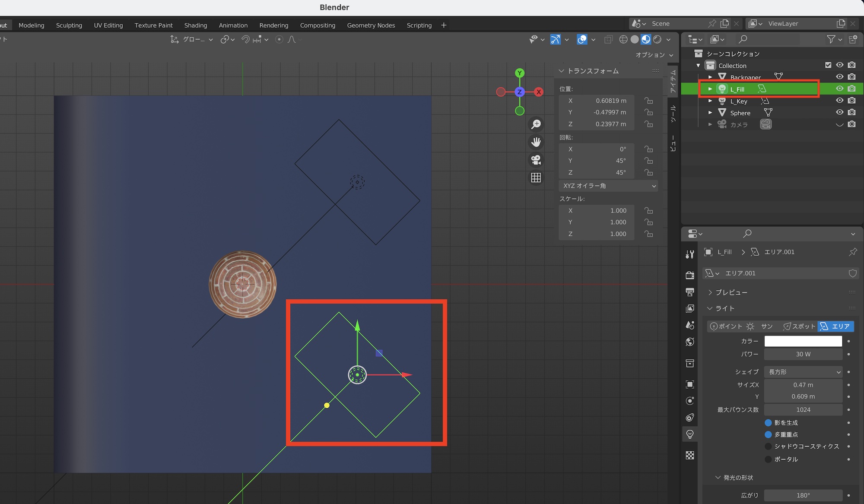Click the zoom view magnifier icon

(536, 124)
